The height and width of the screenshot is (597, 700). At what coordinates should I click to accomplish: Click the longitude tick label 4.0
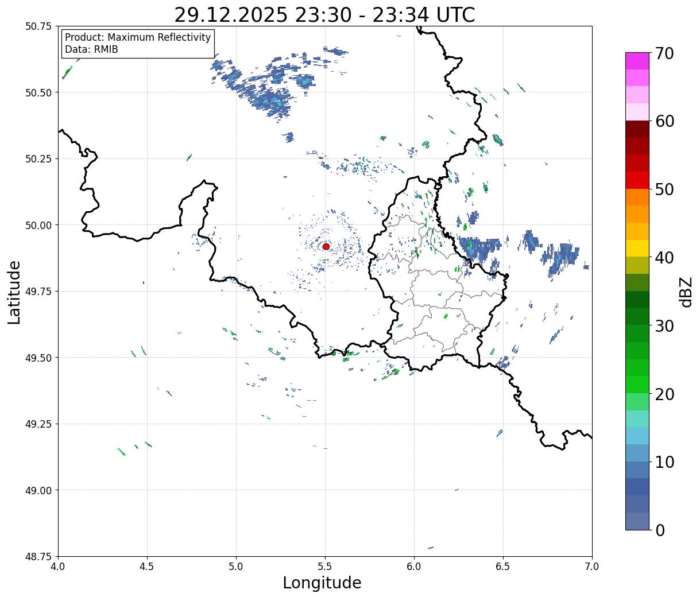coord(58,567)
